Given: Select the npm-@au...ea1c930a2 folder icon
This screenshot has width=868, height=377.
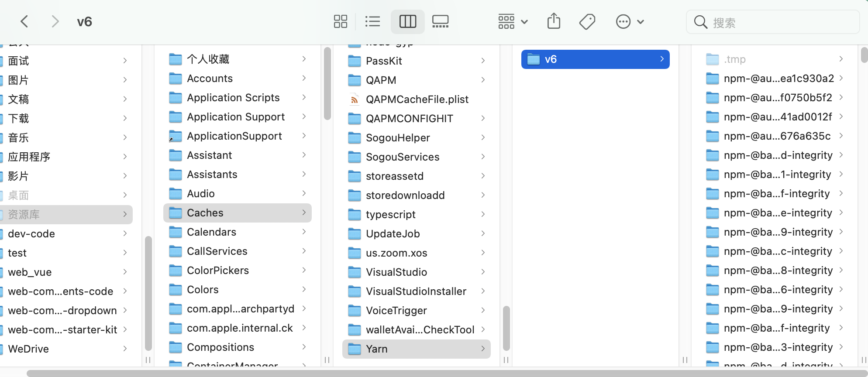Looking at the screenshot, I should [x=713, y=79].
